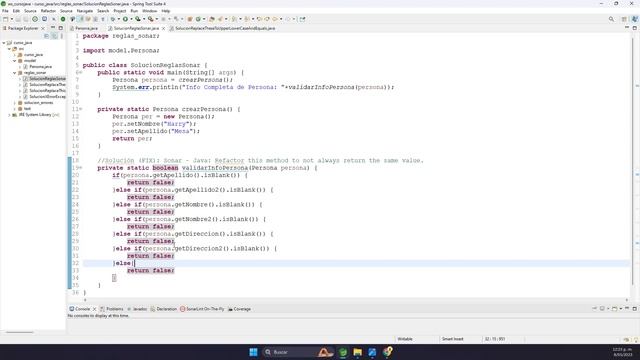Select Persona.java in the Package Explorer tree

pyautogui.click(x=38, y=67)
